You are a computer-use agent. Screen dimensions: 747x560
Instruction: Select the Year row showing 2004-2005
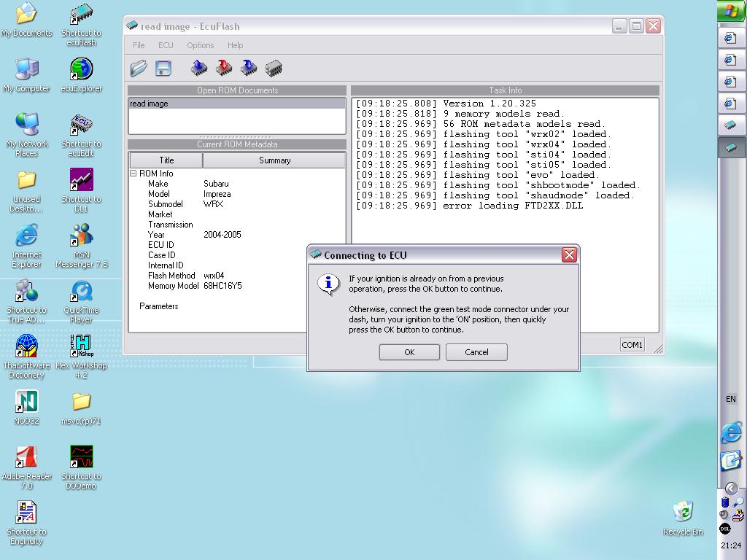coord(237,234)
